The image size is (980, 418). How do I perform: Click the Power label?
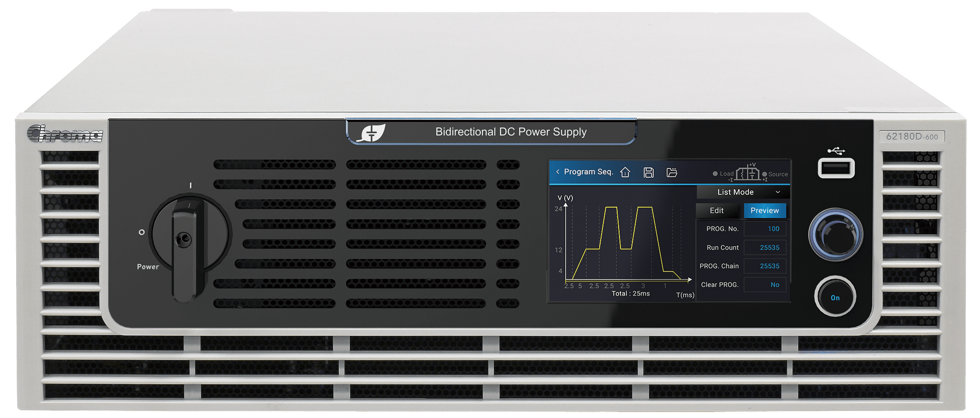148,267
